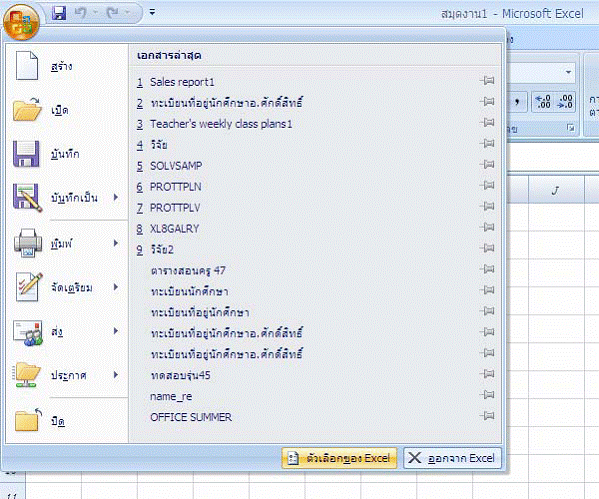Image resolution: width=599 pixels, height=499 pixels.
Task: Open the Customize Quick Access Toolbar dropdown
Action: pyautogui.click(x=152, y=13)
